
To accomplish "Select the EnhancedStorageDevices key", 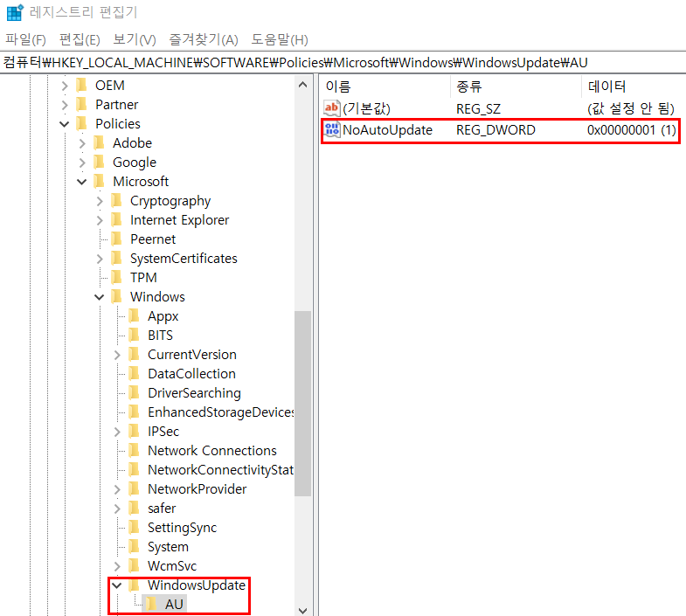I will 220,412.
